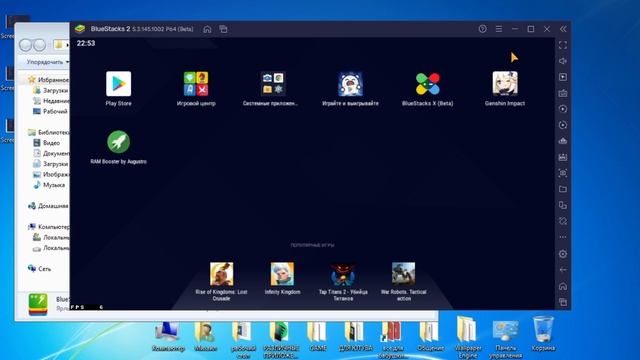Screen dimensions: 640x360
Task: Select Недавние in Explorer favorites
Action: 51,101
